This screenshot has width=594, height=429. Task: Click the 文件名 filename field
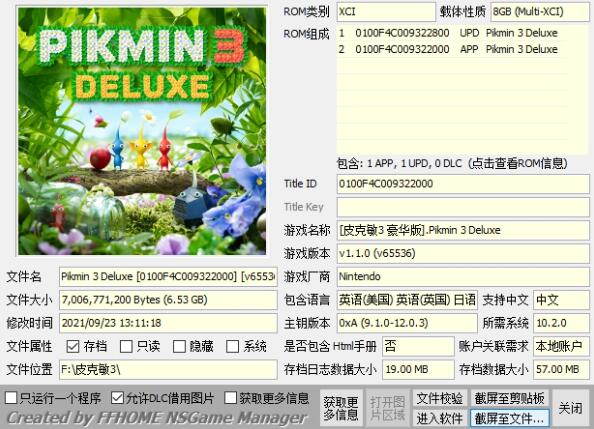(x=168, y=277)
